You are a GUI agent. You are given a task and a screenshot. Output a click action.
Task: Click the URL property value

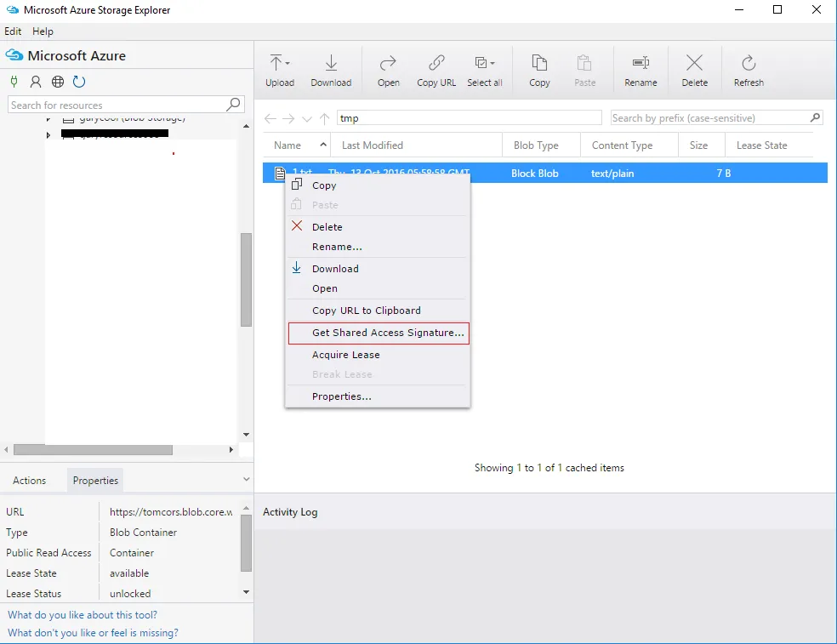[x=171, y=511]
